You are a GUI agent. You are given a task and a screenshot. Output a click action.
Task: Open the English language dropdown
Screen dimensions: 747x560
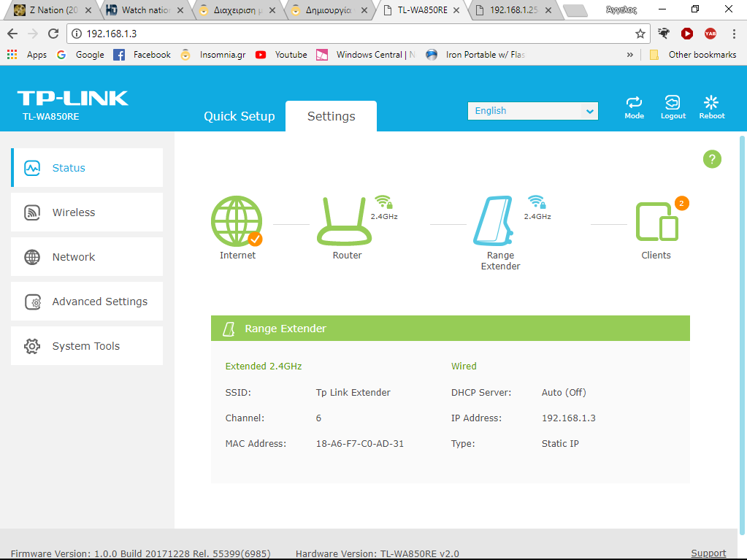click(x=532, y=111)
